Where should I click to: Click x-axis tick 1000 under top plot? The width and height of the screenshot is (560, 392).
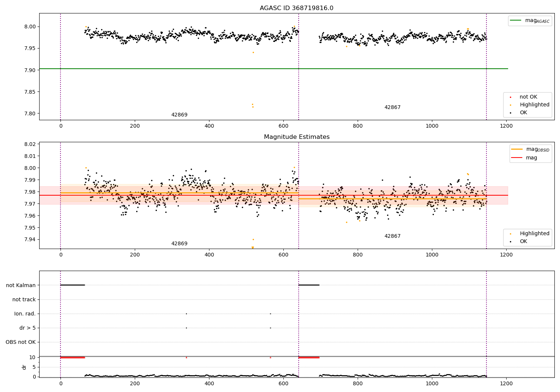pos(432,126)
